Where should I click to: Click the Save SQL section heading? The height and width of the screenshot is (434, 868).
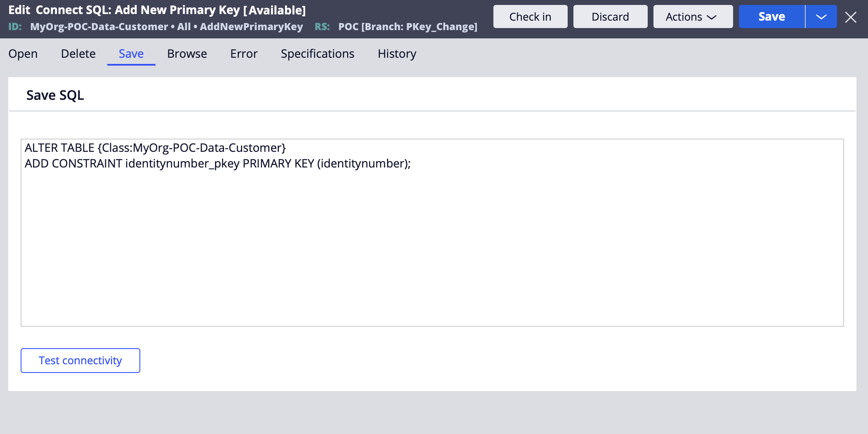(x=55, y=95)
